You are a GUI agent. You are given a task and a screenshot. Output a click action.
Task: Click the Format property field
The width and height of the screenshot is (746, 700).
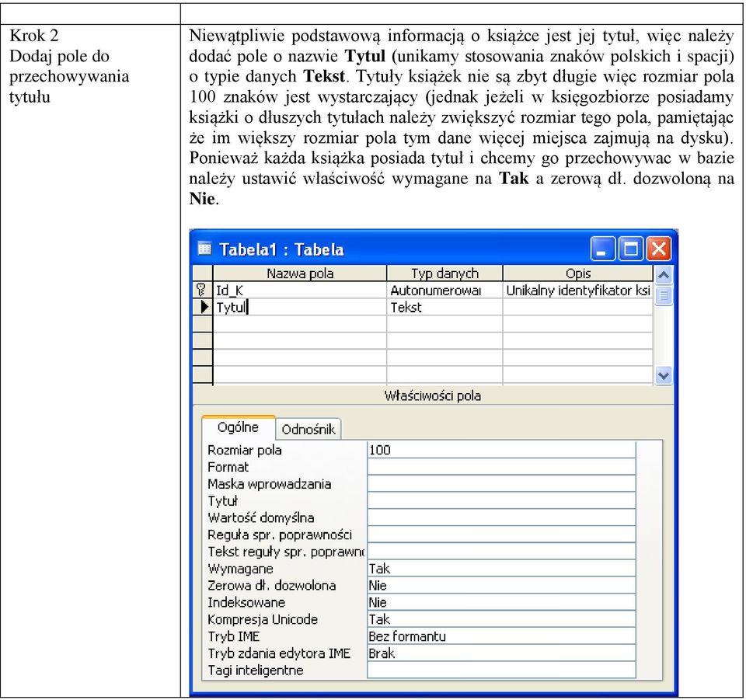click(501, 467)
